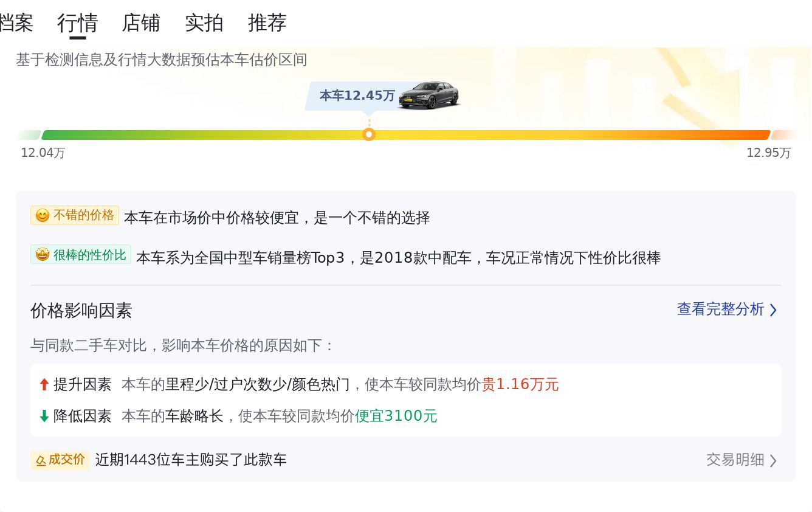Click the star-eyes 很棒的性价比 badge icon
Screen dimensions: 812x512
(42, 254)
